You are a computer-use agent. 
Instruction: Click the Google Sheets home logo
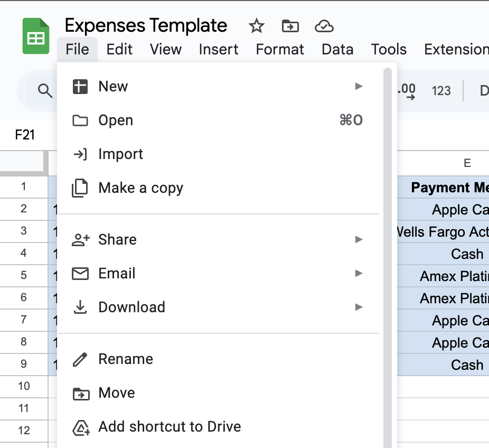(x=36, y=36)
